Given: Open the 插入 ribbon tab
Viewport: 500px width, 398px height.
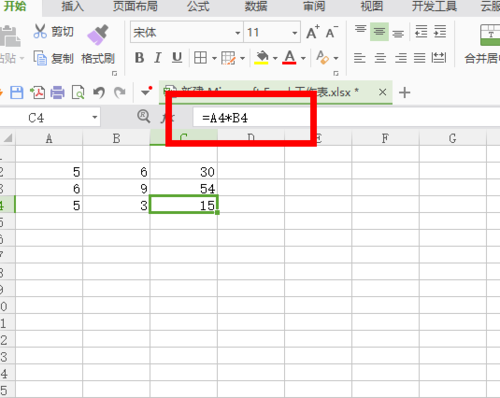Looking at the screenshot, I should (73, 7).
